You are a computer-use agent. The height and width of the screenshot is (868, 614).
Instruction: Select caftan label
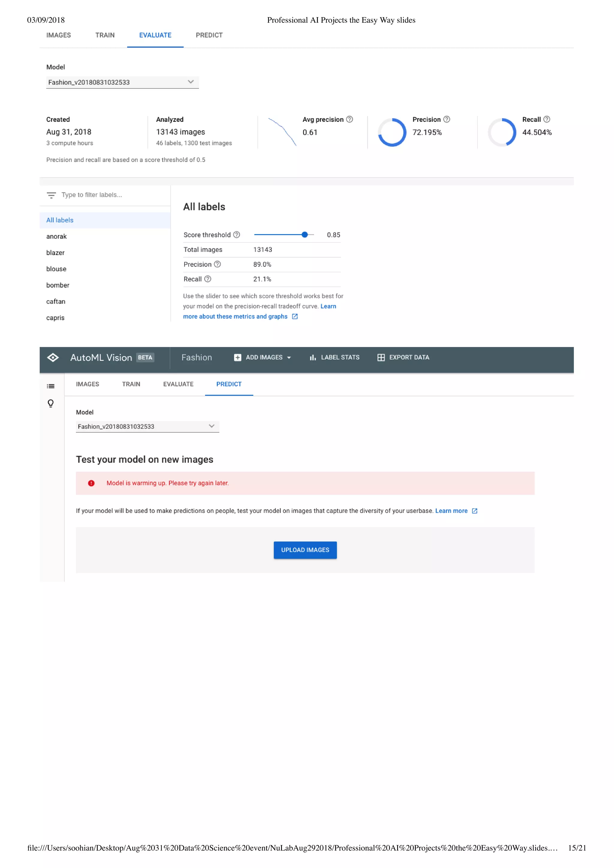pos(55,301)
